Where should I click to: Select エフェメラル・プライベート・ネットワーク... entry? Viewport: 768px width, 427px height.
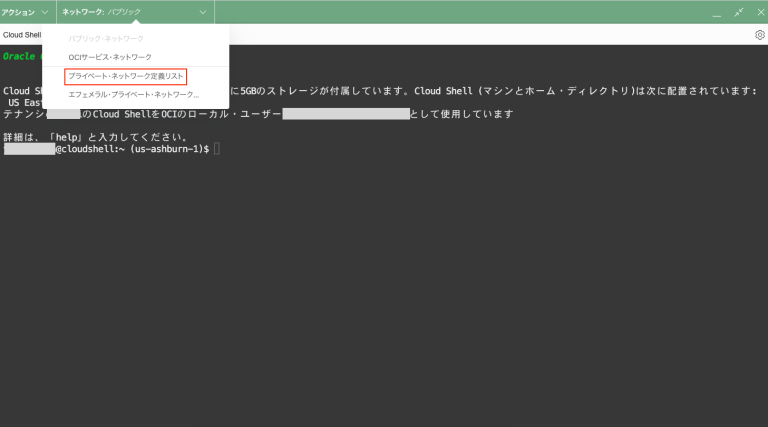coord(133,95)
